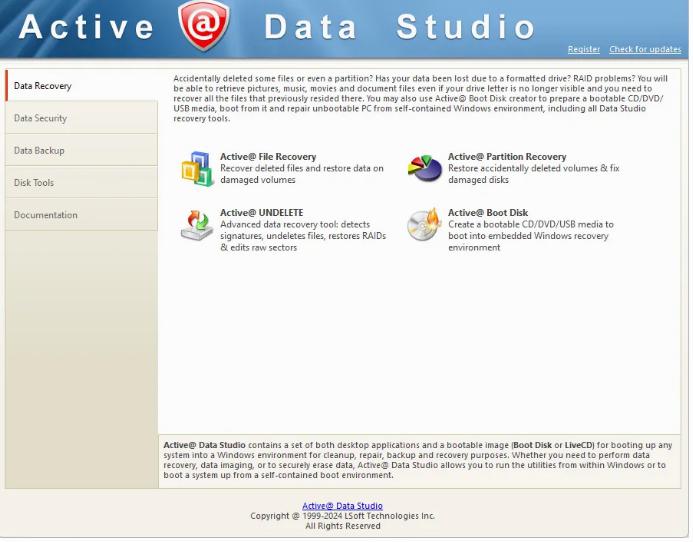Click the Check for updates link

[645, 49]
